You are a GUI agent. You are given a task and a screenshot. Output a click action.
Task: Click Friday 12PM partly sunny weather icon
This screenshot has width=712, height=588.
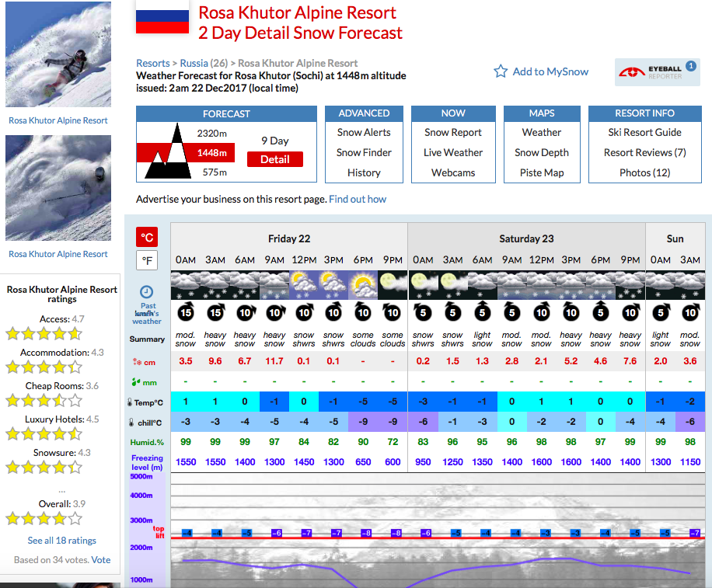304,285
